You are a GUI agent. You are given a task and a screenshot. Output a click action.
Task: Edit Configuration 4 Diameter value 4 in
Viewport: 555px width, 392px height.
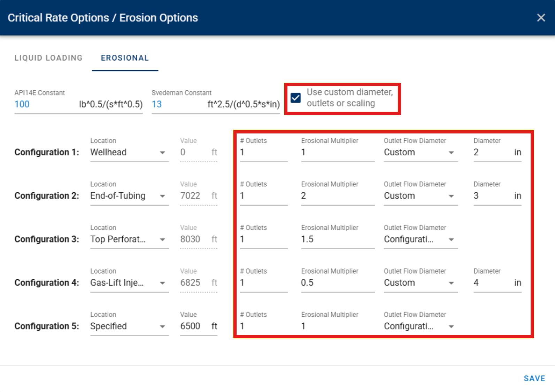pos(497,283)
